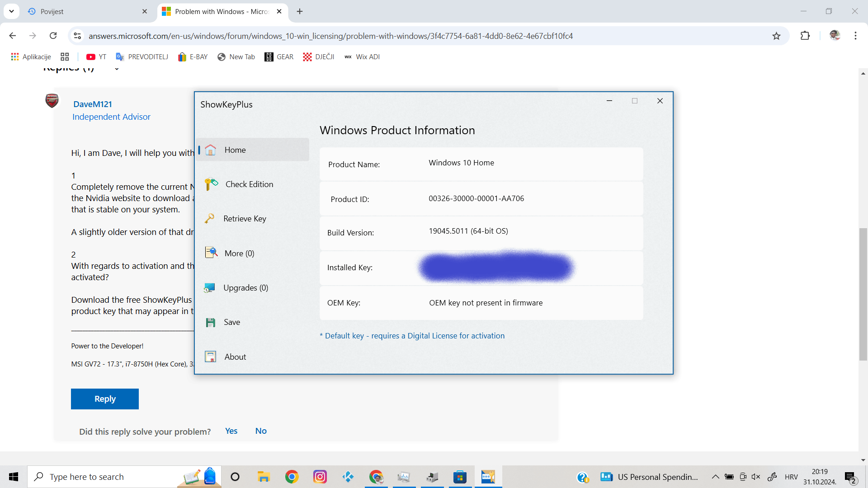View site information icon in address bar
Image resolution: width=868 pixels, height=488 pixels.
coord(77,36)
